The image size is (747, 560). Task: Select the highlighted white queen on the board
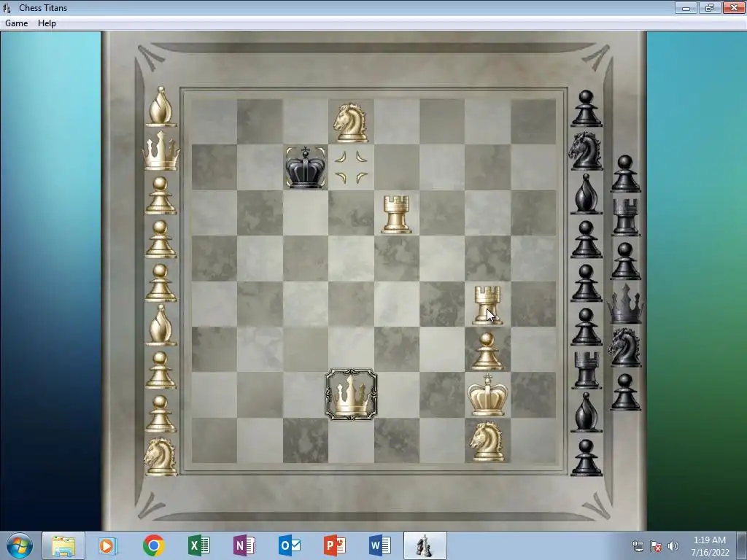point(351,394)
